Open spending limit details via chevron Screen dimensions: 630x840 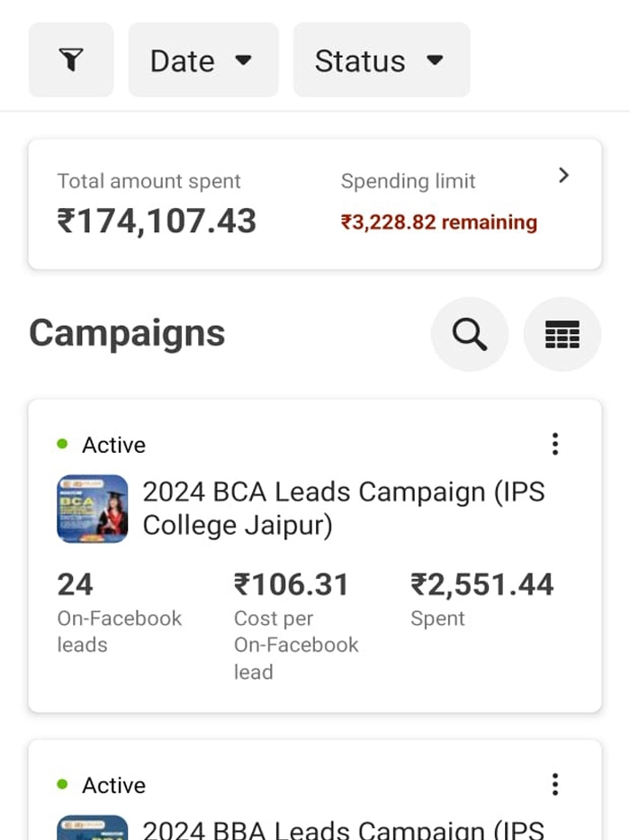564,176
